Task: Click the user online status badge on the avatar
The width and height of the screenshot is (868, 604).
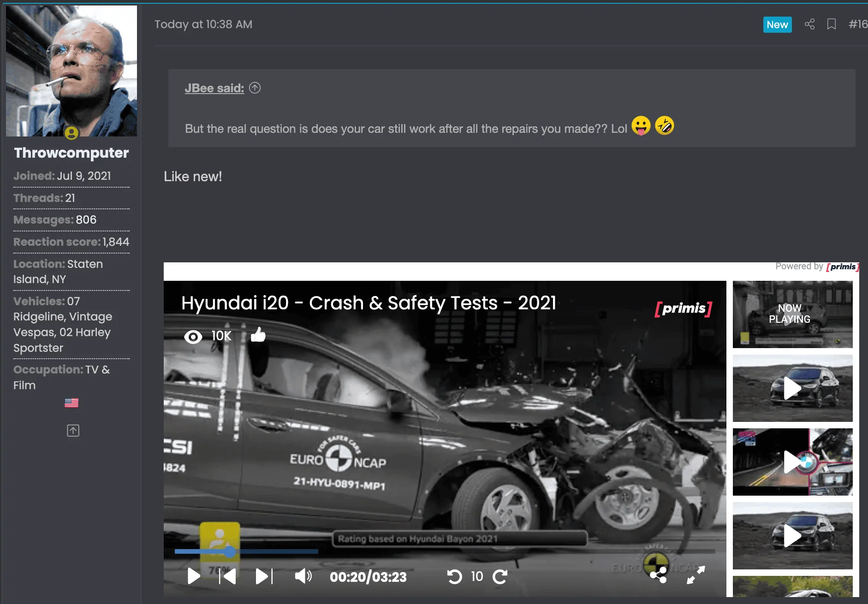Action: tap(71, 133)
